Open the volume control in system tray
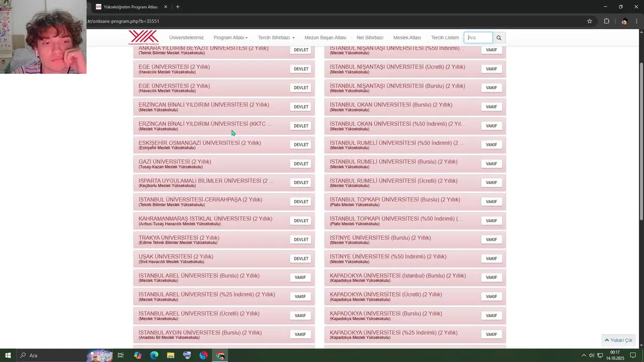 (x=592, y=355)
